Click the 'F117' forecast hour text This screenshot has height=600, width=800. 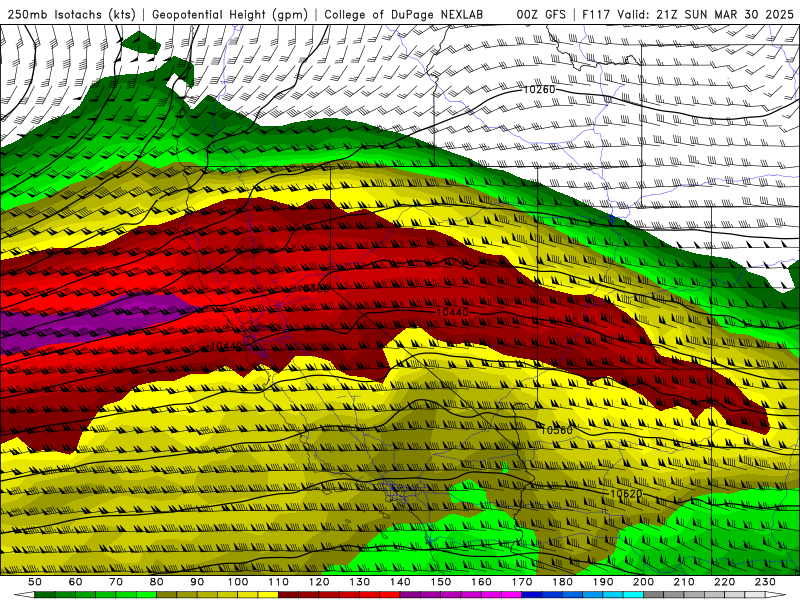pos(597,15)
